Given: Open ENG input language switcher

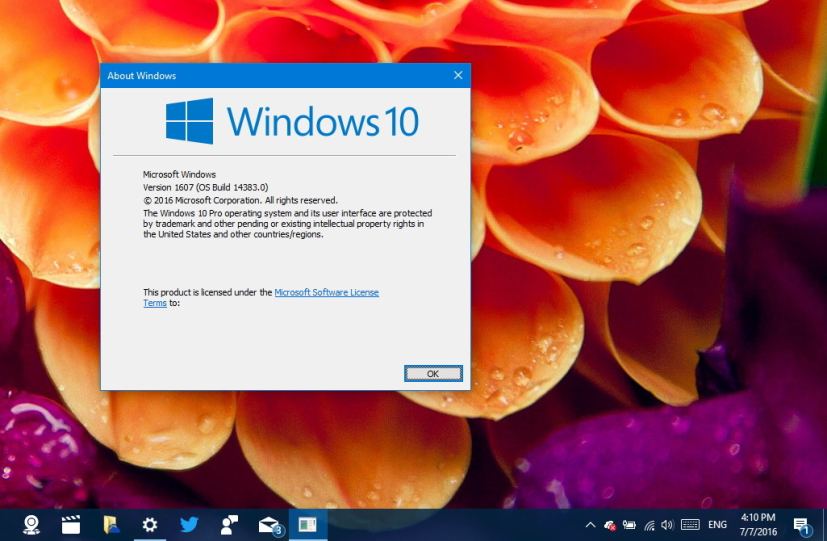Looking at the screenshot, I should coord(717,524).
